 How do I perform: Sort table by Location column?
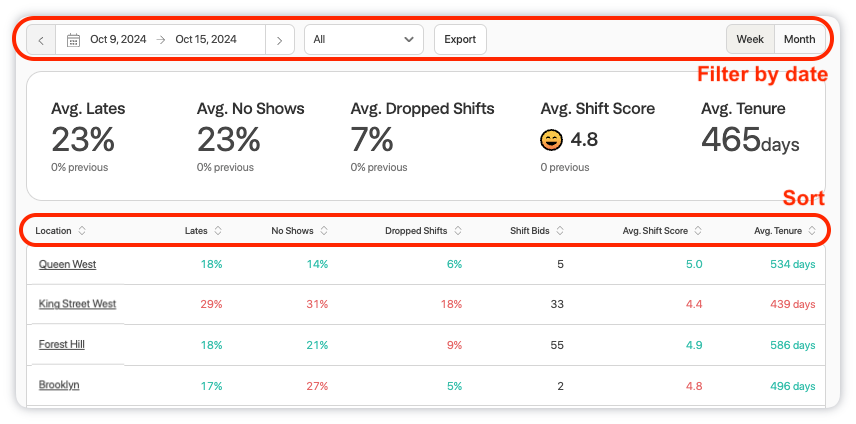click(x=61, y=231)
